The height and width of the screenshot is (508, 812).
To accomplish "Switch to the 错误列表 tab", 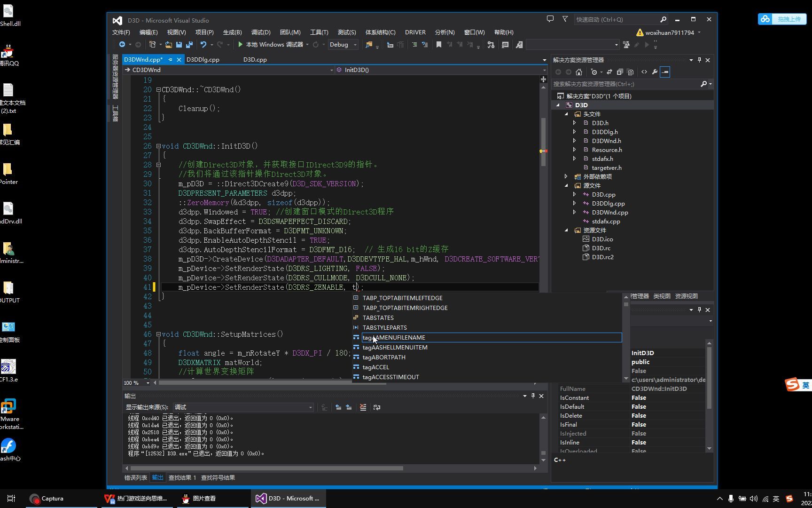I will [136, 477].
